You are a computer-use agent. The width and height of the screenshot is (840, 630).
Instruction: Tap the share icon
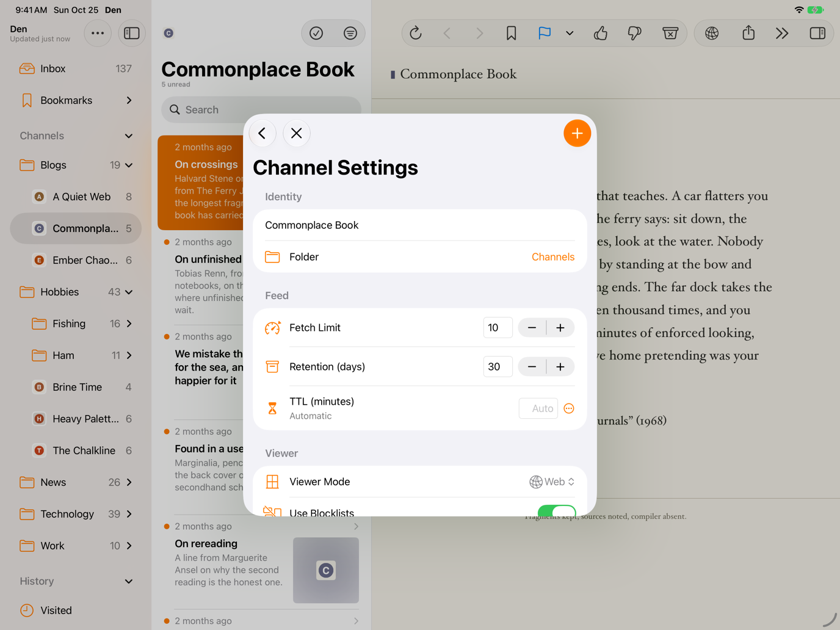748,33
